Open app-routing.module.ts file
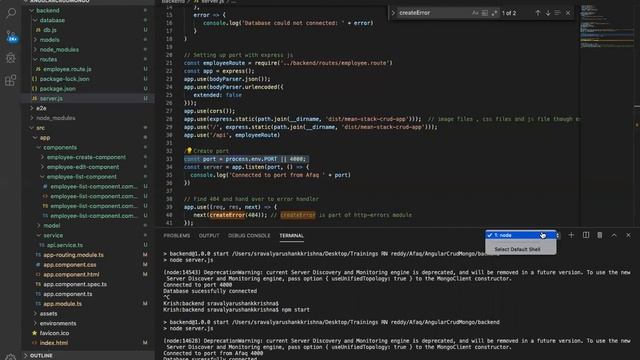The height and width of the screenshot is (360, 640). coord(73,255)
